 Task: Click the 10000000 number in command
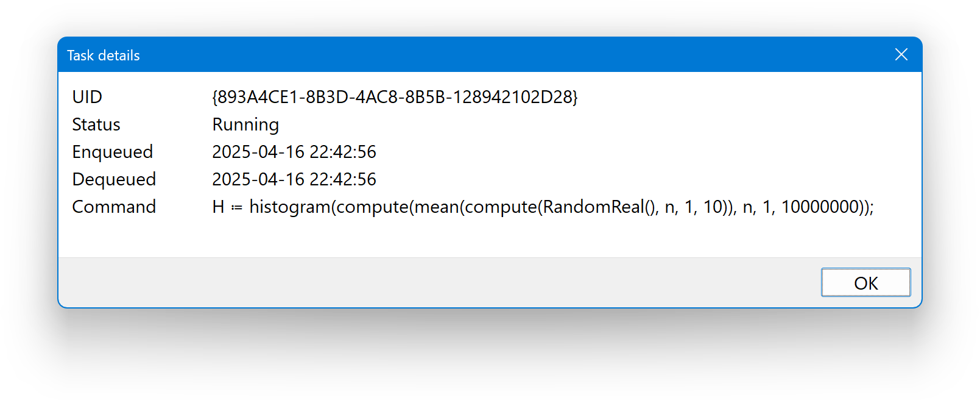[820, 207]
